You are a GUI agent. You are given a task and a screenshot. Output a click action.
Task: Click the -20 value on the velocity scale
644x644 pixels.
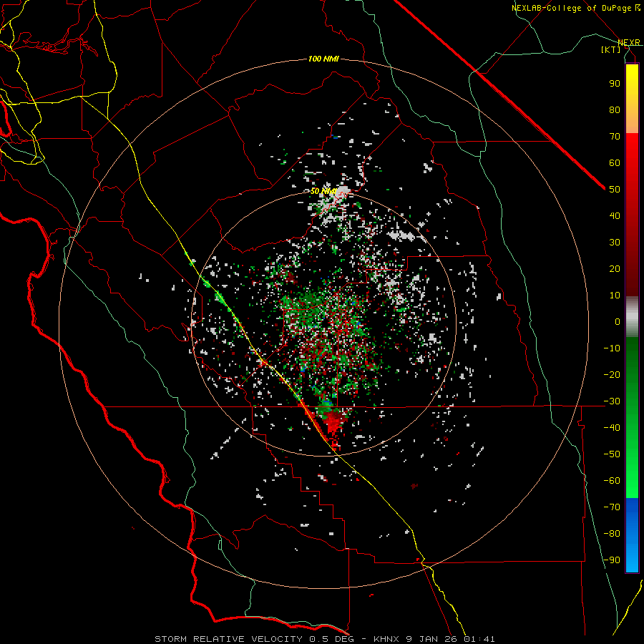point(612,375)
